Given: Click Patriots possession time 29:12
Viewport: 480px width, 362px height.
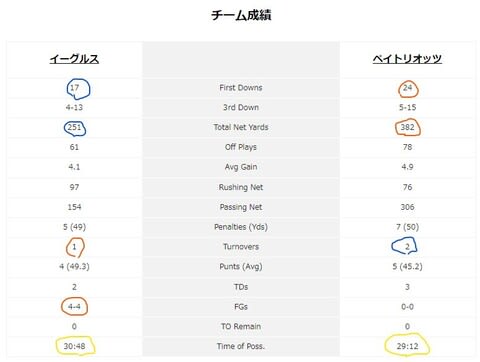Looking at the screenshot, I should pyautogui.click(x=407, y=346).
